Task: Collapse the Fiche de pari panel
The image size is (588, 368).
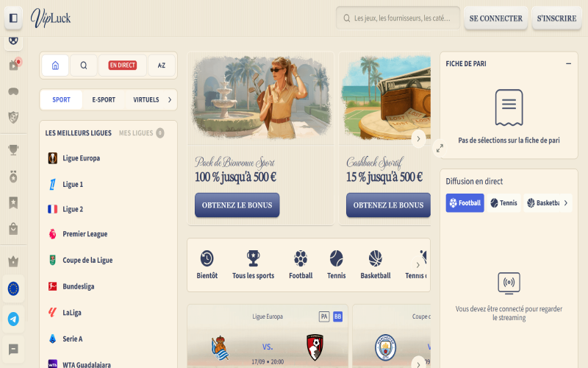Action: pos(568,64)
